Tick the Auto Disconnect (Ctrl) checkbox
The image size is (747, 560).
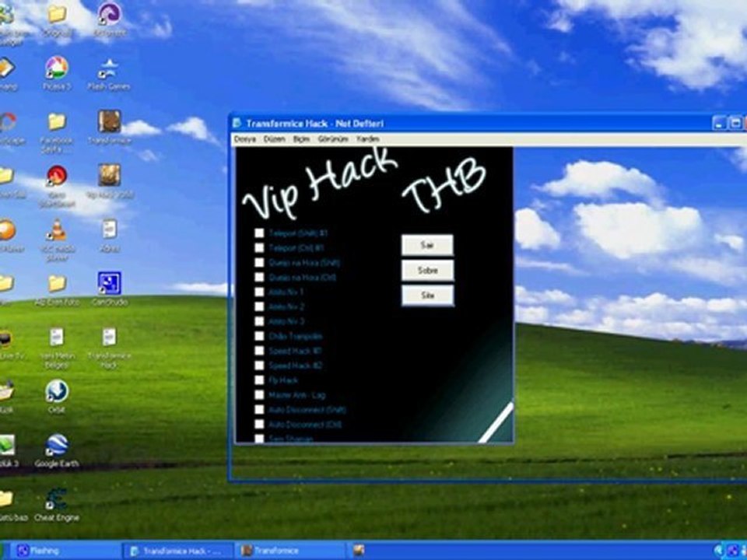pyautogui.click(x=259, y=424)
